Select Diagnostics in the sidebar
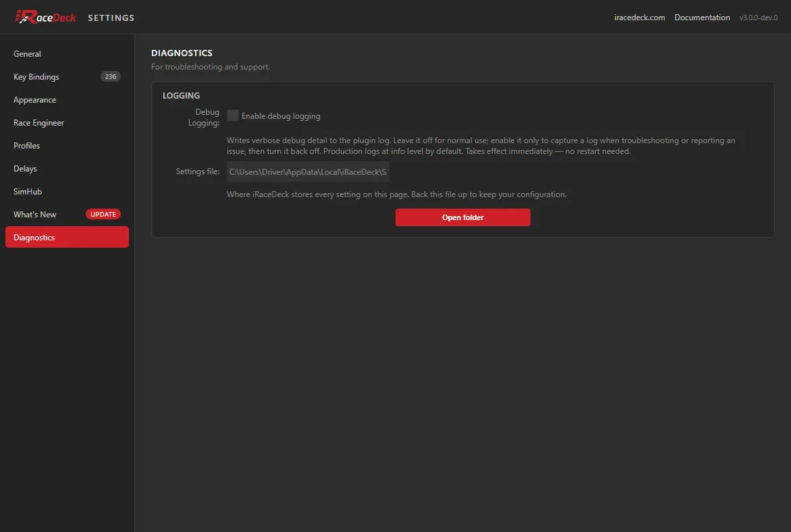 [67, 237]
